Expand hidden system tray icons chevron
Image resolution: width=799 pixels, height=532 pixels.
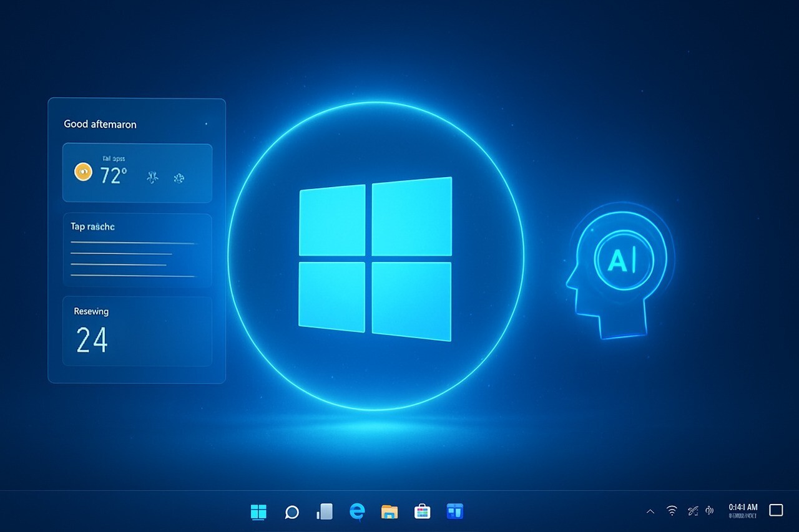tap(650, 511)
